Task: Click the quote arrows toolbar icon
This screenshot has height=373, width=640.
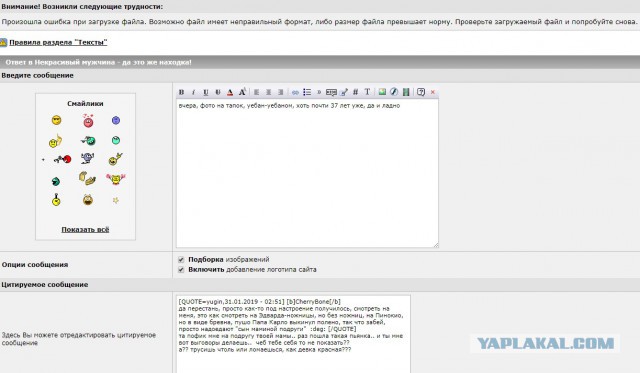Action: (x=319, y=92)
